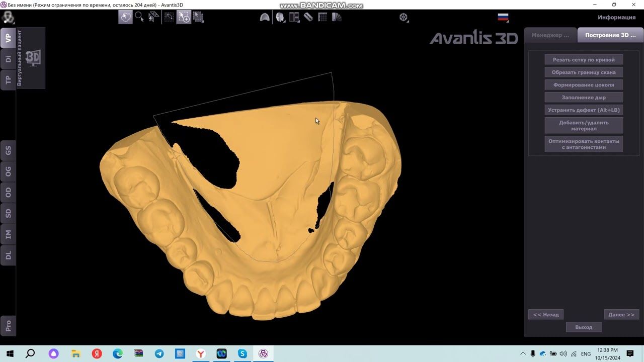Click Формирование цоколя button
Viewport: 644px width, 362px height.
584,85
